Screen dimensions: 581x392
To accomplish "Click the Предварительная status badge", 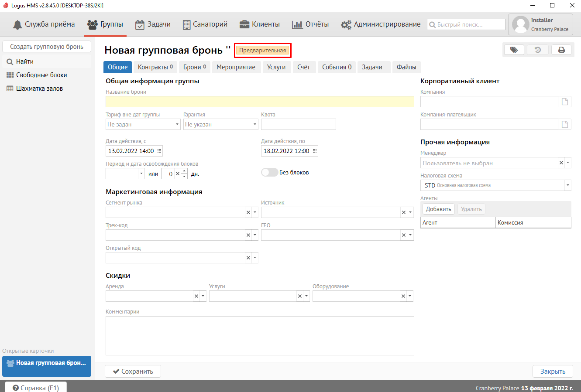I will (x=262, y=50).
